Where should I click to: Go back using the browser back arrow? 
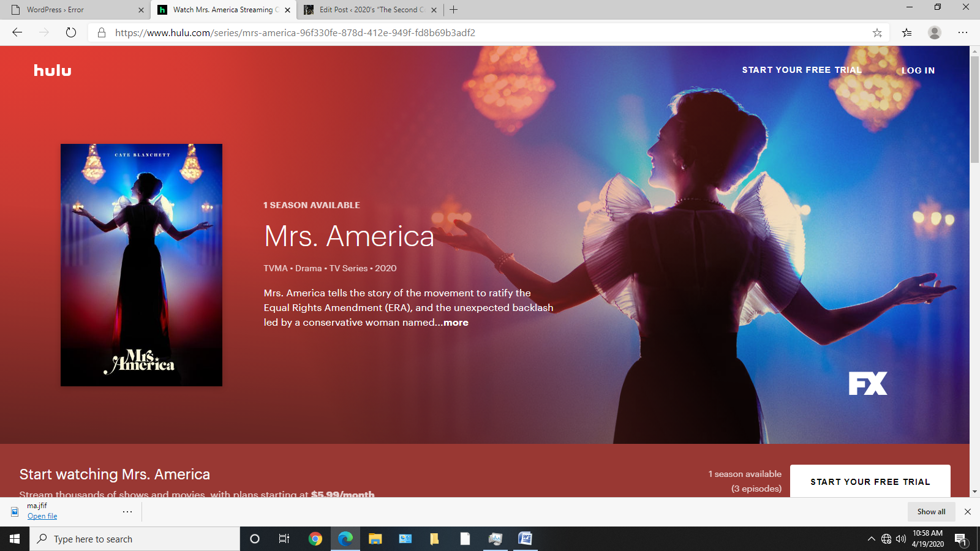tap(17, 32)
